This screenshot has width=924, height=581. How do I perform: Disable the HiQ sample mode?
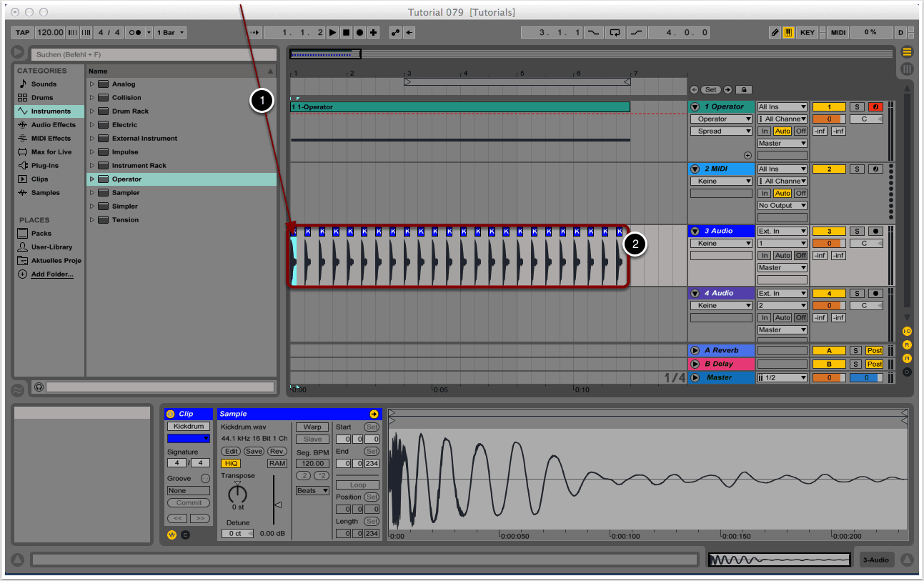231,464
